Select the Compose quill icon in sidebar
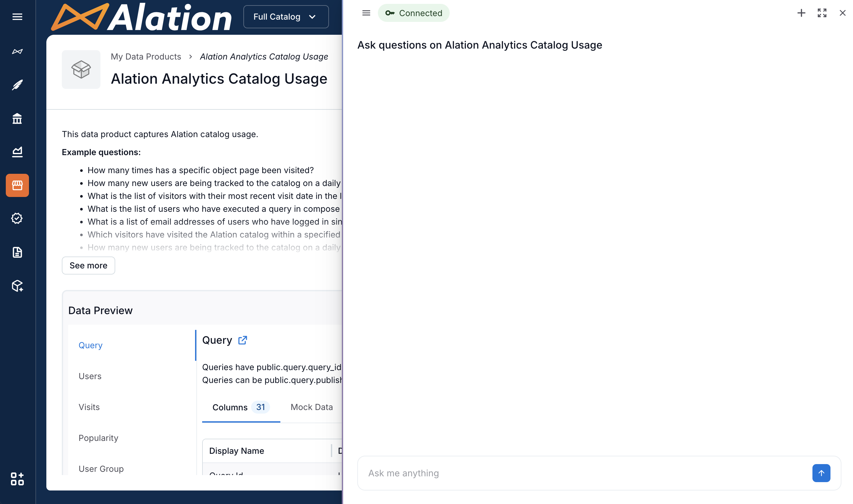853x504 pixels. 17,85
